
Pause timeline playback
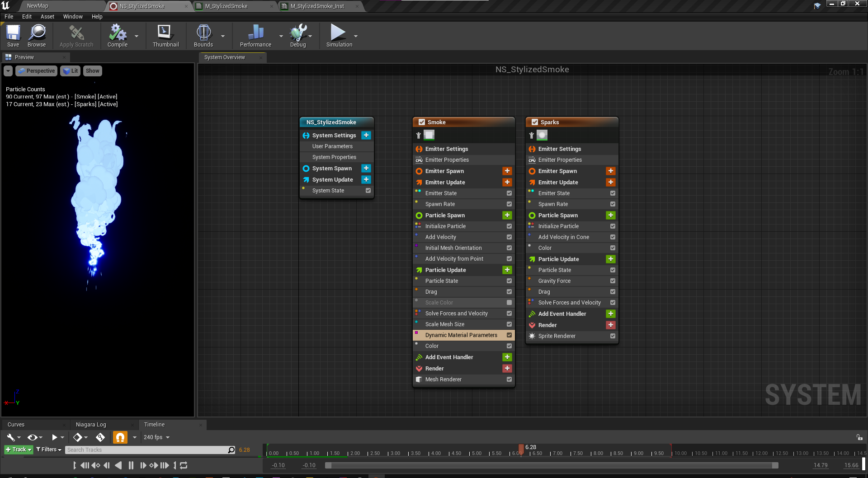[131, 465]
